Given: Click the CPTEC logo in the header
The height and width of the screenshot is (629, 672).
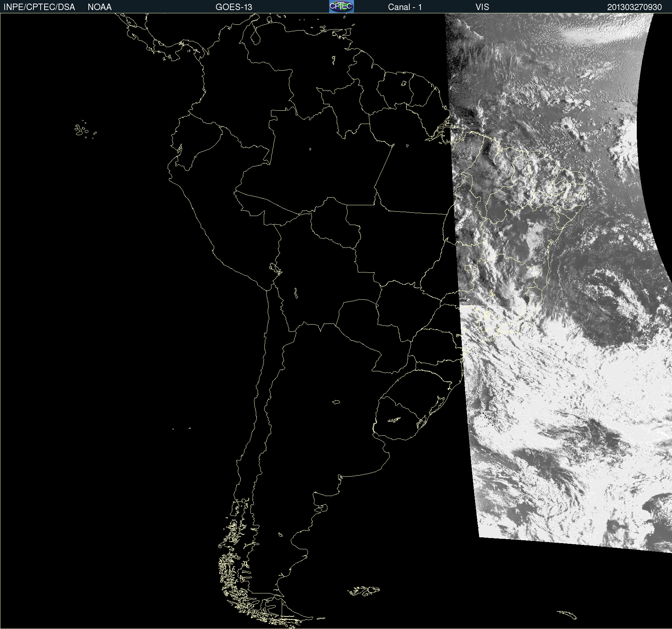Looking at the screenshot, I should [341, 6].
